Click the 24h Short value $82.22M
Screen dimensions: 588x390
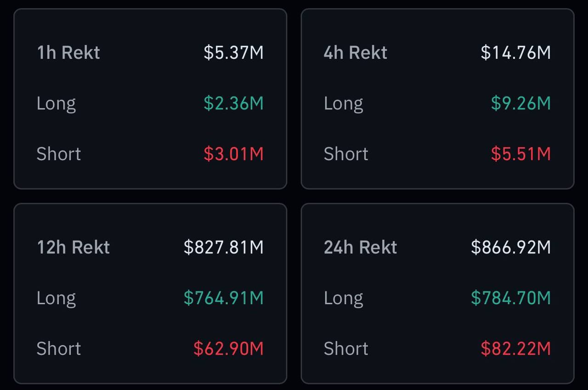(515, 348)
